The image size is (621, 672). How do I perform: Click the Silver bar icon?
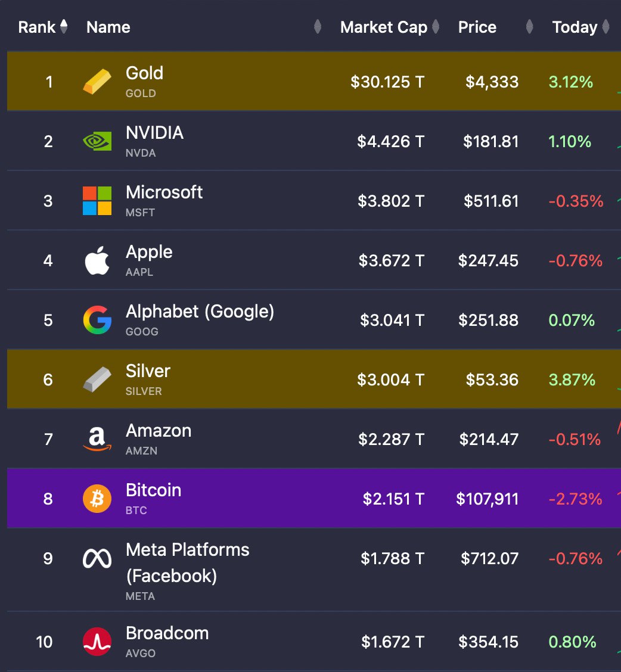[97, 379]
